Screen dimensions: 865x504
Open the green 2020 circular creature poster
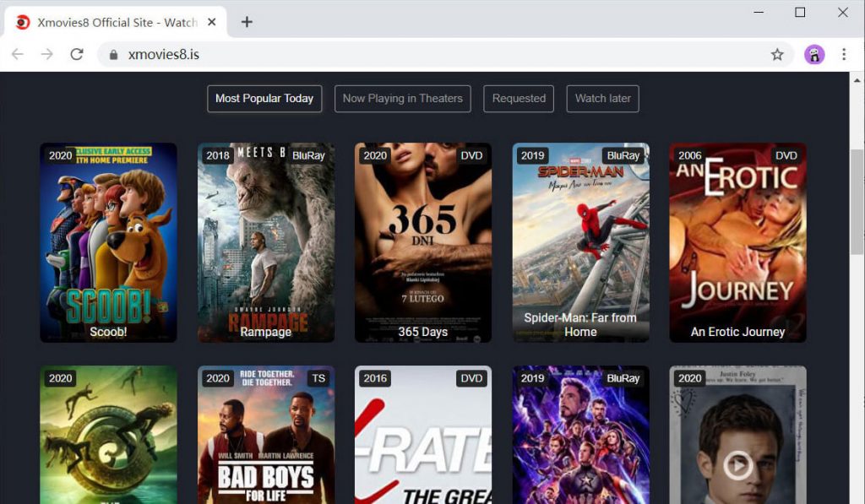pos(109,435)
